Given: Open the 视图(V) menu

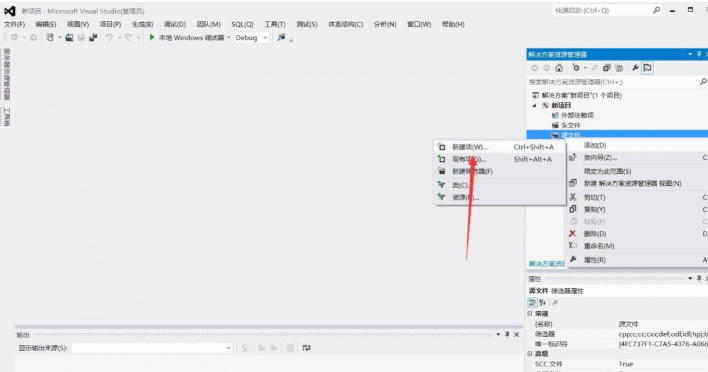Looking at the screenshot, I should click(78, 24).
